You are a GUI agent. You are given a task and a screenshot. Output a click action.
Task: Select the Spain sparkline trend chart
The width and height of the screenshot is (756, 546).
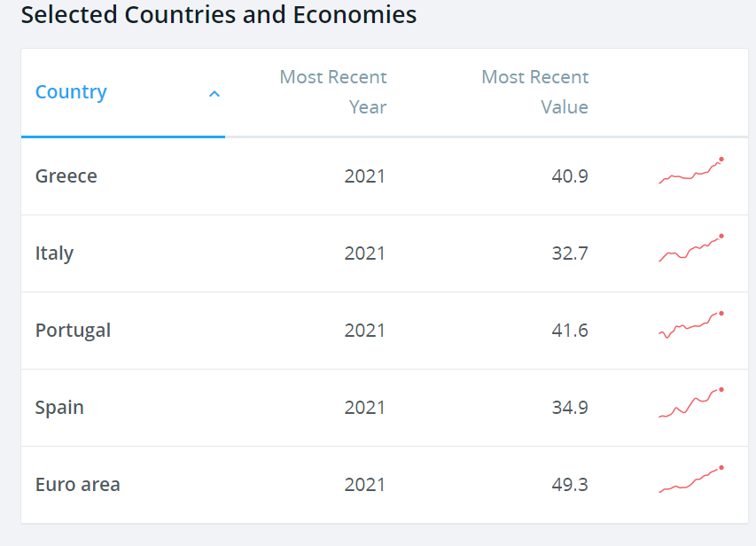(691, 403)
